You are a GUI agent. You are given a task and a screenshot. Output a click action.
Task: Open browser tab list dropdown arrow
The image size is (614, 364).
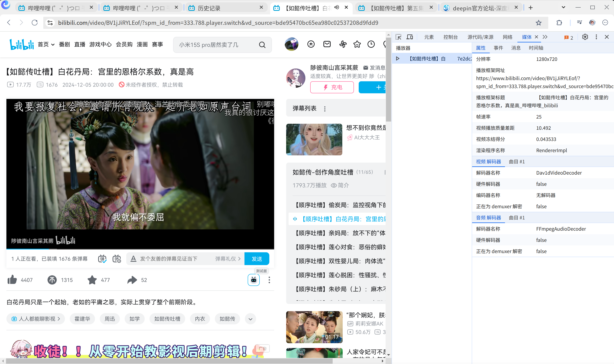coord(564,7)
